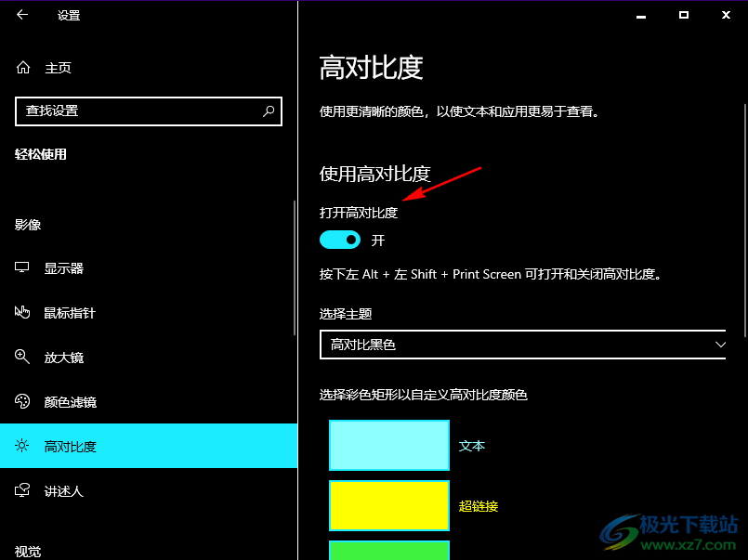The height and width of the screenshot is (560, 748).
Task: Click the 超链接 label beside yellow swatch
Action: click(x=479, y=505)
